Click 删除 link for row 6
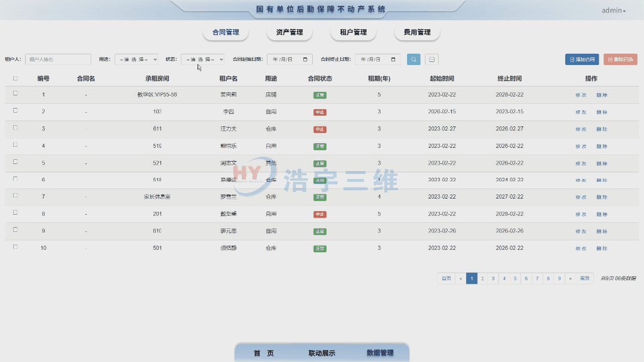Viewport: 644px width, 362px height. pyautogui.click(x=602, y=180)
